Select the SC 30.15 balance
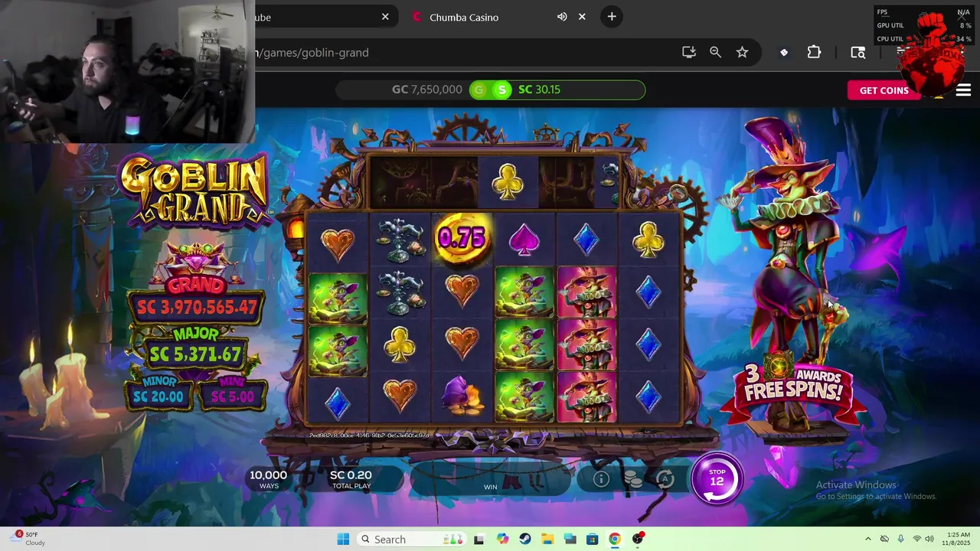Image resolution: width=980 pixels, height=551 pixels. click(x=540, y=90)
